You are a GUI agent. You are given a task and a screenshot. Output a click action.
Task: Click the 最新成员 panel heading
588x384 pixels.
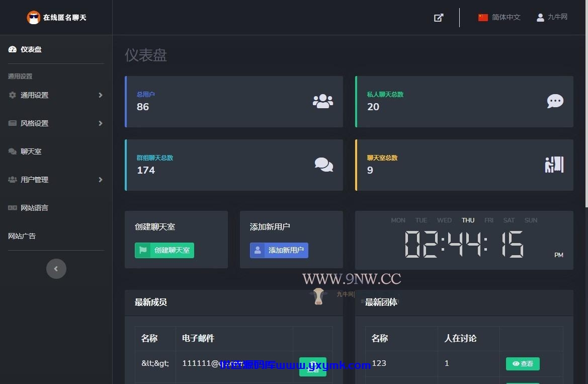[x=151, y=302]
